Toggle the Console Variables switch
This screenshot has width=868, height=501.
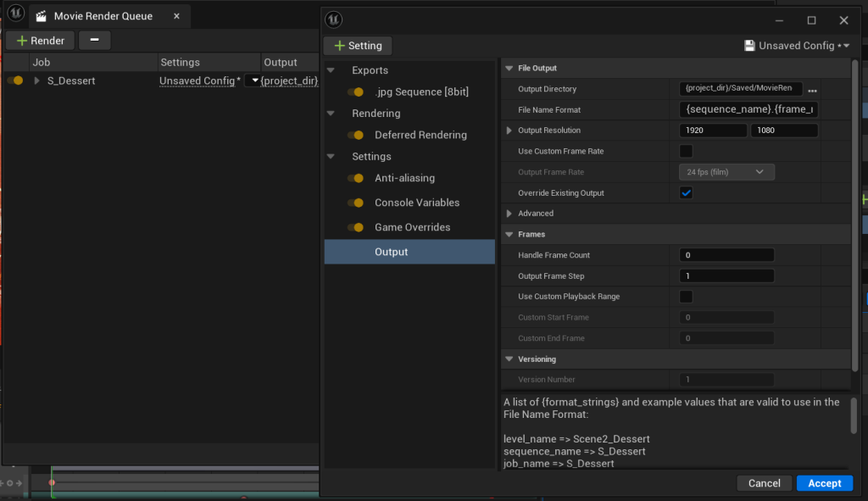(356, 203)
